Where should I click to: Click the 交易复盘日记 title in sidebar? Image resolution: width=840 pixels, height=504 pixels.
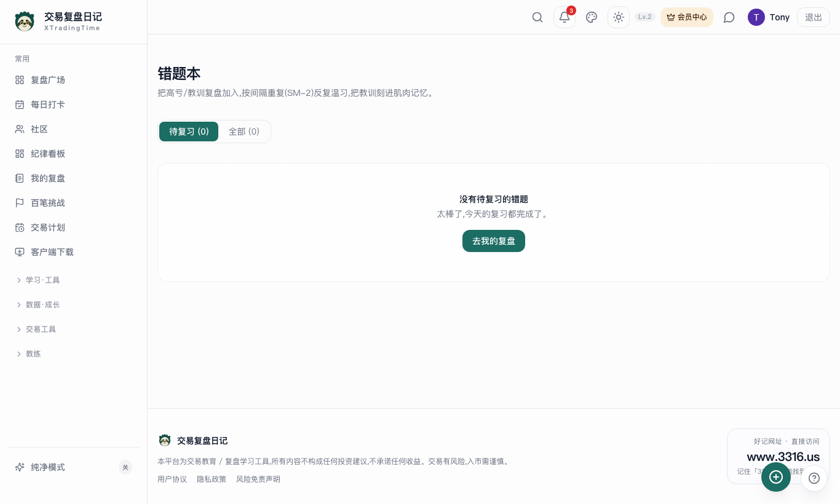pos(73,17)
